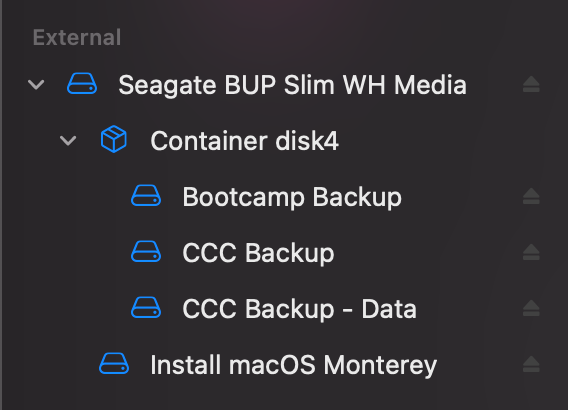568x410 pixels.
Task: Click the Container disk4 cube icon
Action: coord(114,139)
